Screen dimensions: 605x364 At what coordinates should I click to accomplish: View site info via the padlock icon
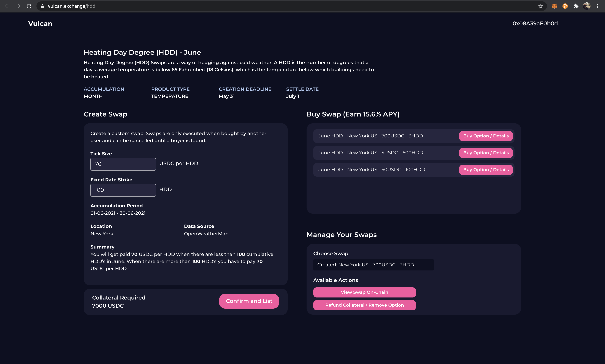click(x=42, y=6)
